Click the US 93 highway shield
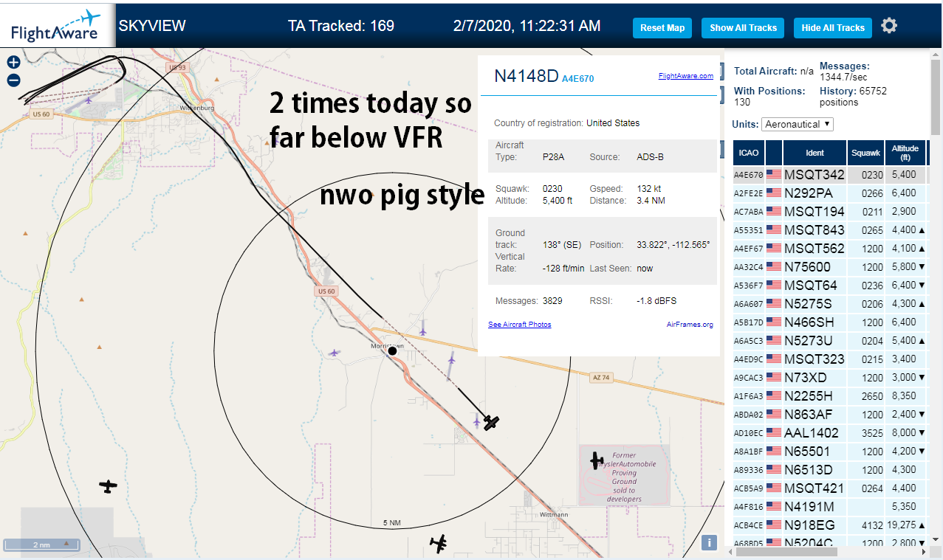This screenshot has width=943, height=560. pyautogui.click(x=178, y=68)
